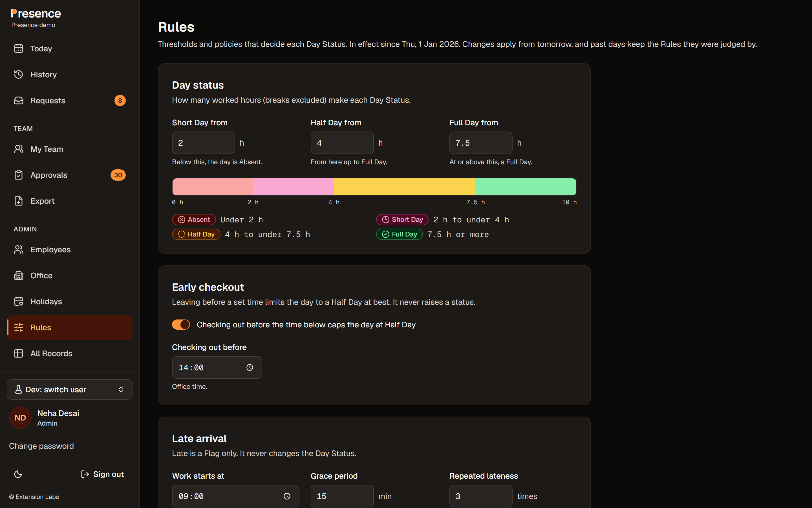Click the Office building icon

point(18,275)
